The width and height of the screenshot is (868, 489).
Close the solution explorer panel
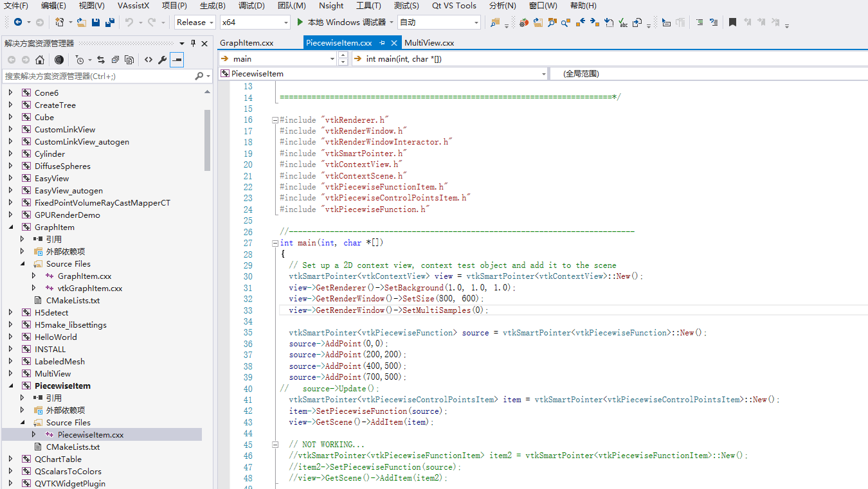[x=204, y=43]
